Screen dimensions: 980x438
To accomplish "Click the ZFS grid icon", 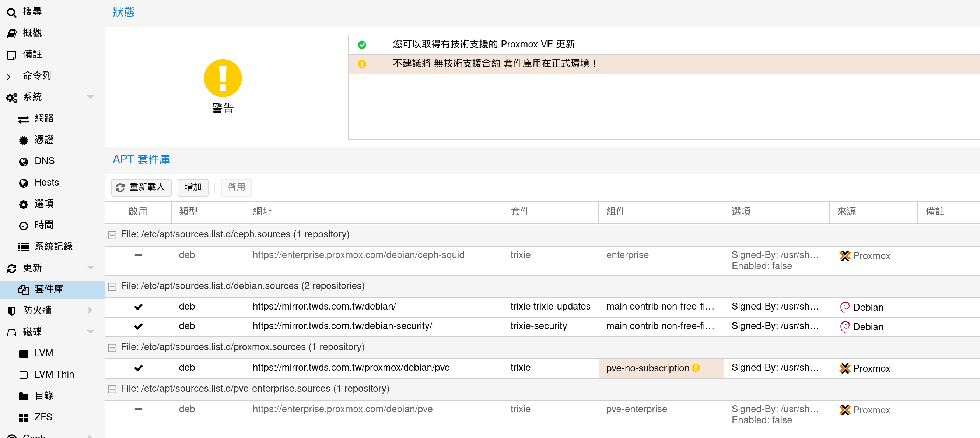I will [x=24, y=418].
